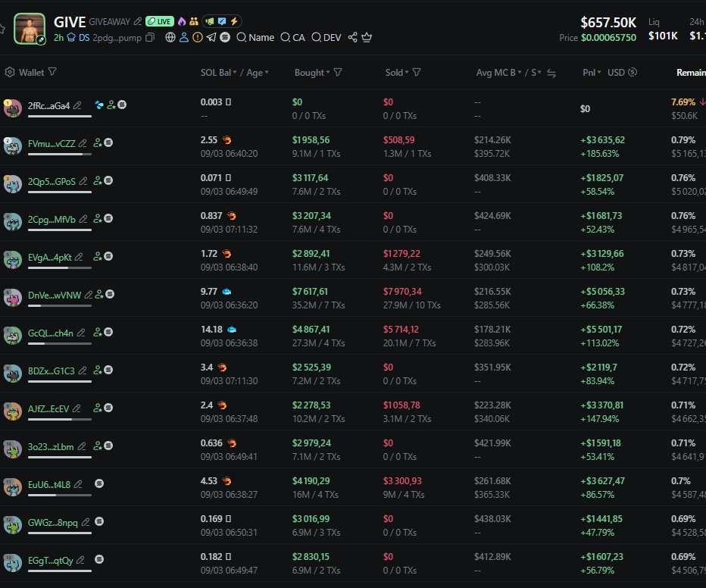Open the Telegram paper plane link
The width and height of the screenshot is (706, 588).
tap(211, 37)
